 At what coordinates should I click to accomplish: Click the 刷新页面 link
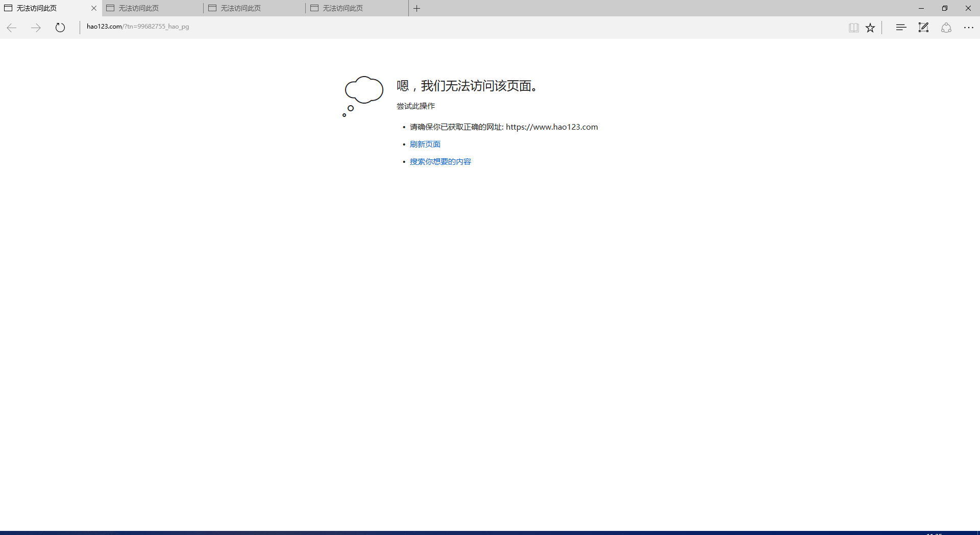coord(425,144)
